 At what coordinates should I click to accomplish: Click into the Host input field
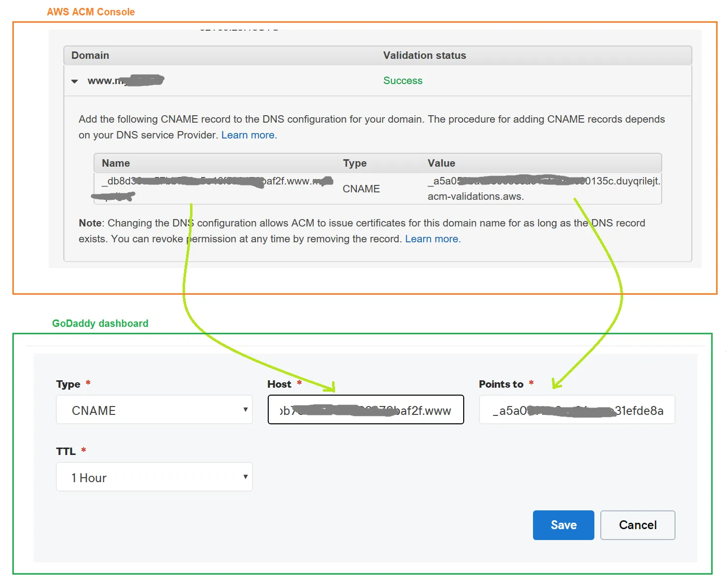[x=366, y=409]
